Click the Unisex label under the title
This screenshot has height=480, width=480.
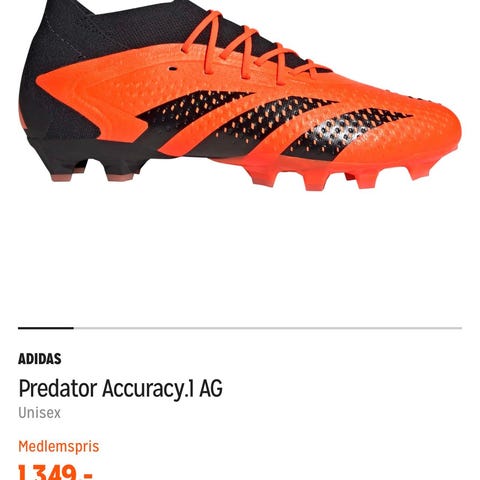[39, 413]
